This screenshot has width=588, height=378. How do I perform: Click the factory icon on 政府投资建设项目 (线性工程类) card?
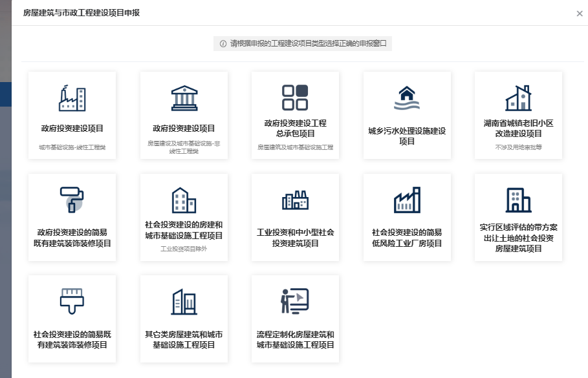coord(72,98)
